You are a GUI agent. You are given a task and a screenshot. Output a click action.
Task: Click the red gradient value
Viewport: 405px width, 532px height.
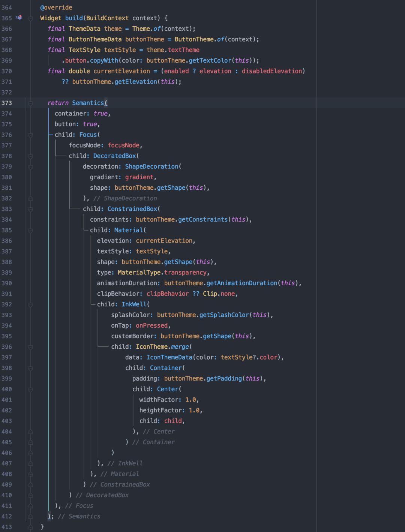tap(139, 177)
